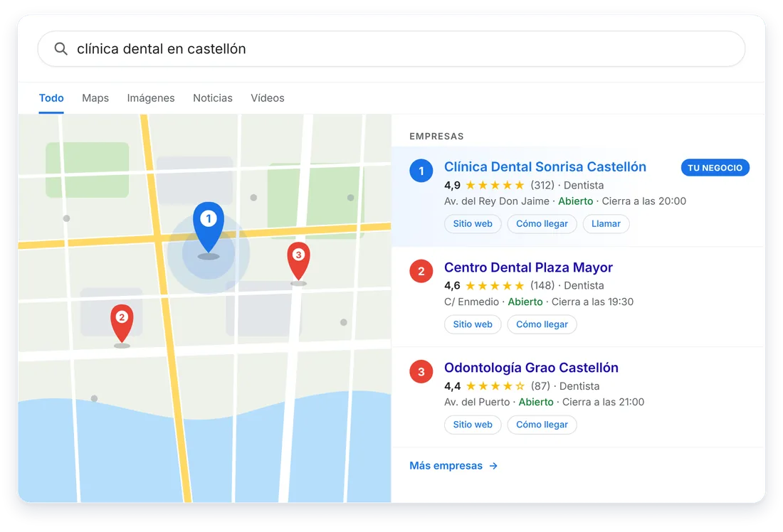The width and height of the screenshot is (783, 532).
Task: Open Odontología Grao Castellón listing
Action: [x=531, y=367]
